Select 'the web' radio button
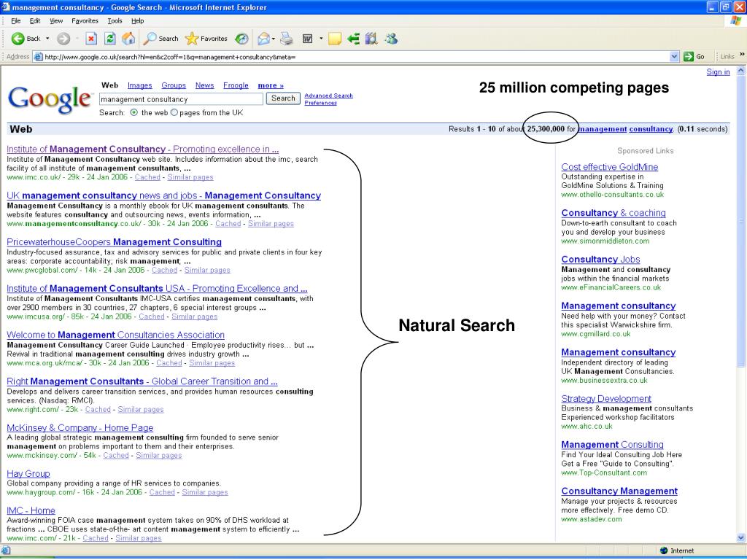This screenshot has width=747, height=560. tap(134, 113)
